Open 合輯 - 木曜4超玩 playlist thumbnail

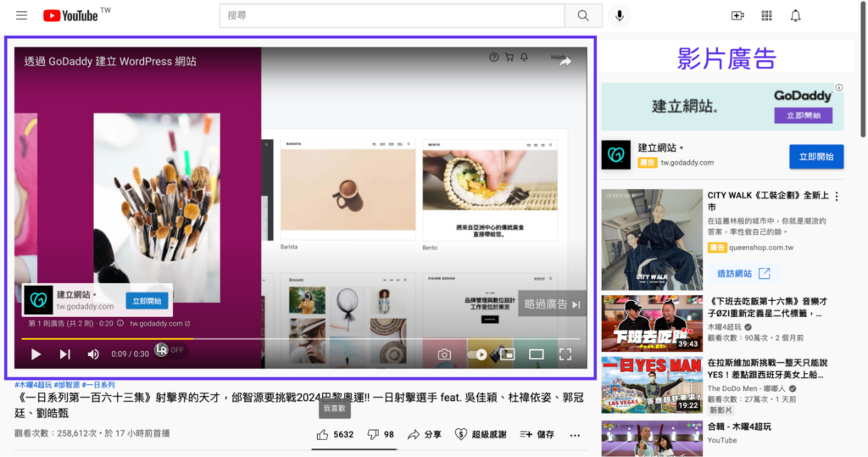click(x=652, y=438)
